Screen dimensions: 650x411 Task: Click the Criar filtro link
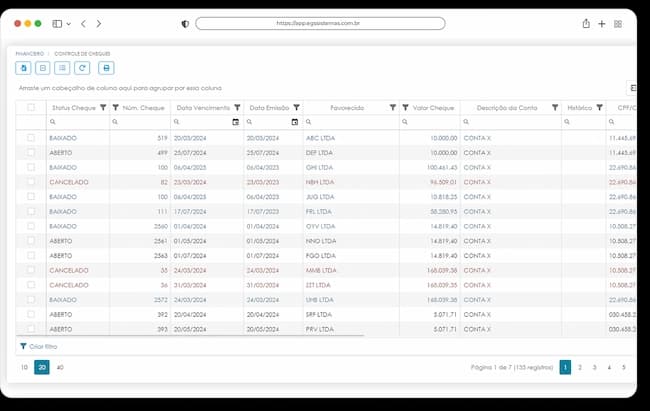(x=43, y=346)
